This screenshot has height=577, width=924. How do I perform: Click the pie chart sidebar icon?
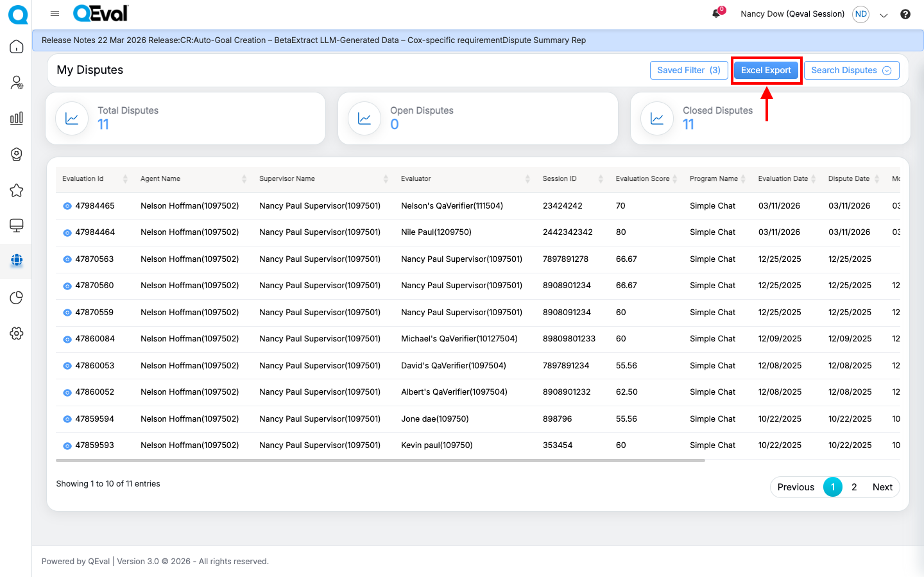(x=17, y=298)
